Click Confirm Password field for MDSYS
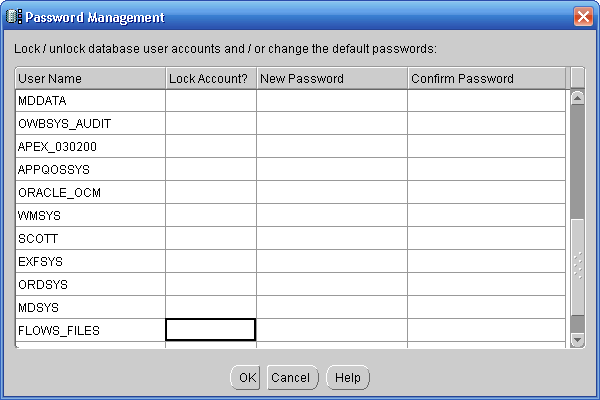This screenshot has width=600, height=400. [487, 307]
